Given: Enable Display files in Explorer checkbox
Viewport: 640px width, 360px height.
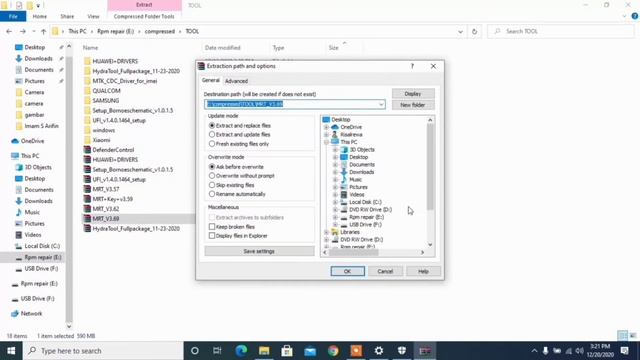Looking at the screenshot, I should coord(238,236).
